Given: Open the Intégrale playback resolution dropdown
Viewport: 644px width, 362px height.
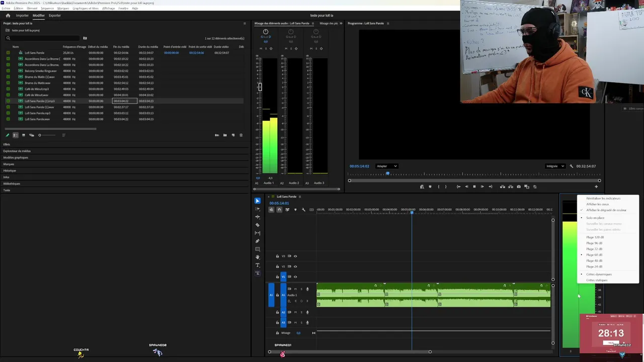Looking at the screenshot, I should pyautogui.click(x=555, y=166).
